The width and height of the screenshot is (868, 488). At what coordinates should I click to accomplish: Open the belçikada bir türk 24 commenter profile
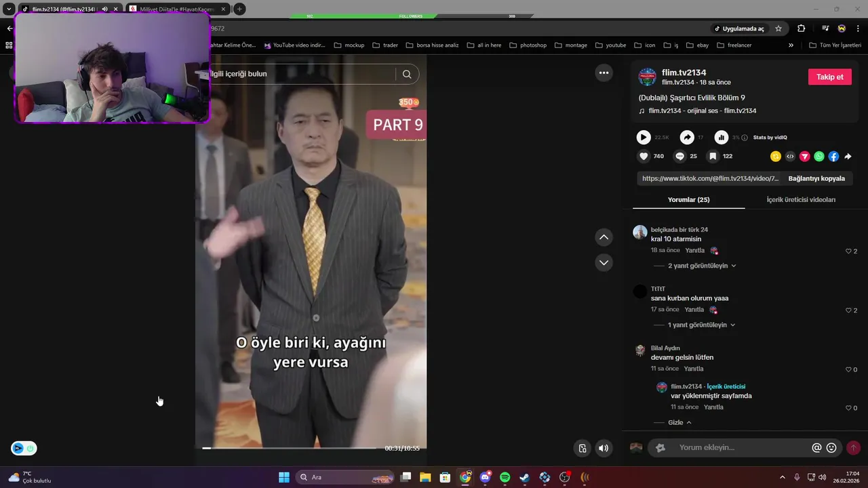pyautogui.click(x=679, y=230)
